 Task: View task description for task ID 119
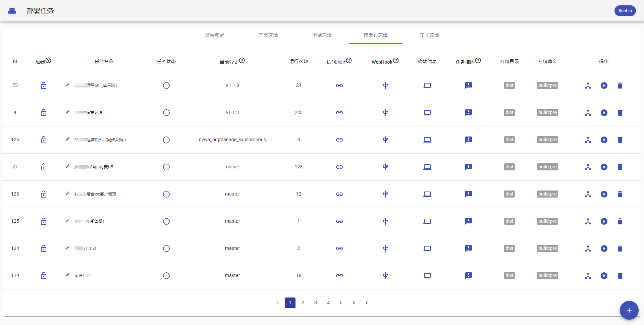click(x=469, y=276)
